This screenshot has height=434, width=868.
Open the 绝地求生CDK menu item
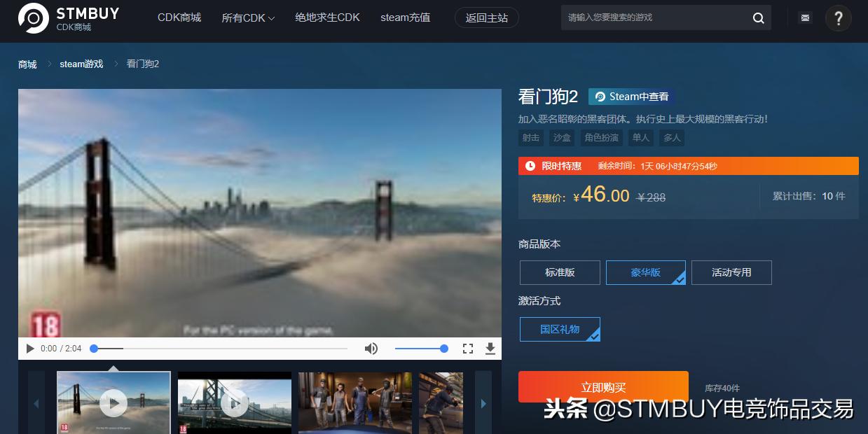coord(327,17)
